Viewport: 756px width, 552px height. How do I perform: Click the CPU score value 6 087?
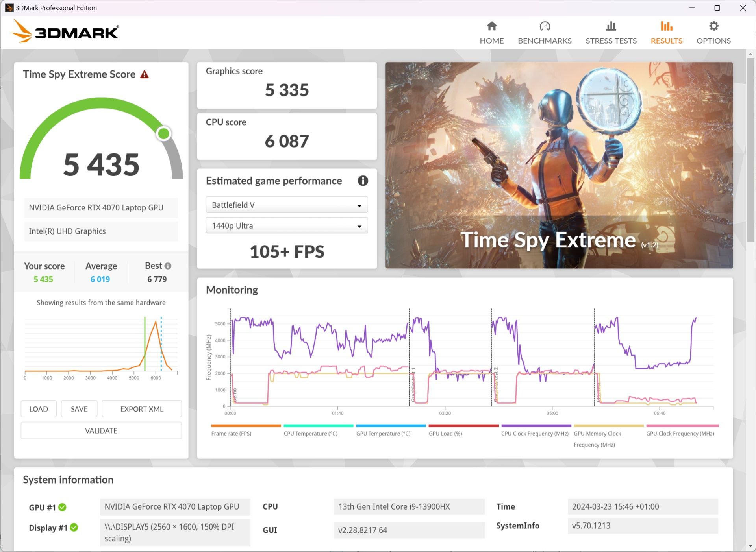(x=287, y=141)
